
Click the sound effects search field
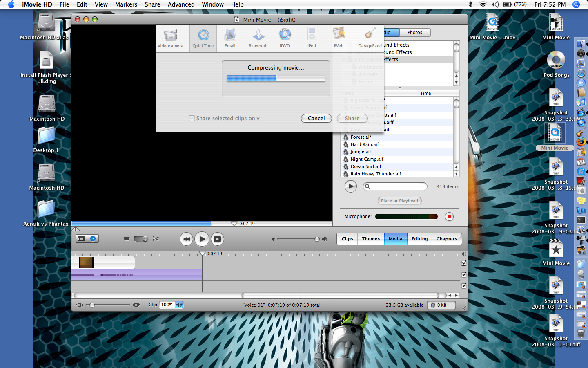(395, 186)
